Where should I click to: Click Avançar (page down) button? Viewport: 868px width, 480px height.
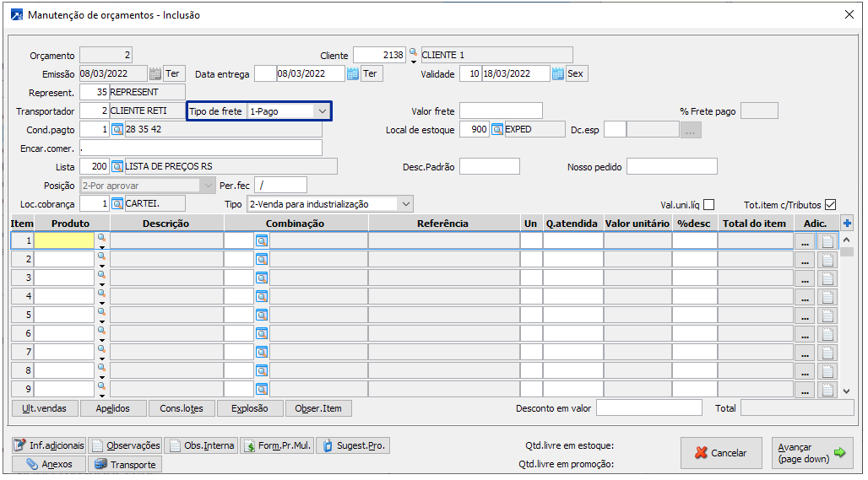pos(811,453)
